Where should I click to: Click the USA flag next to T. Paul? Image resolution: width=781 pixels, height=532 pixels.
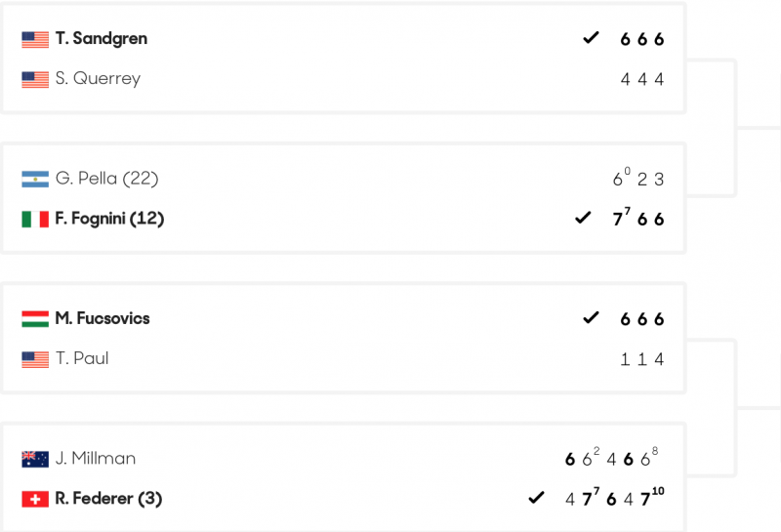click(x=35, y=359)
